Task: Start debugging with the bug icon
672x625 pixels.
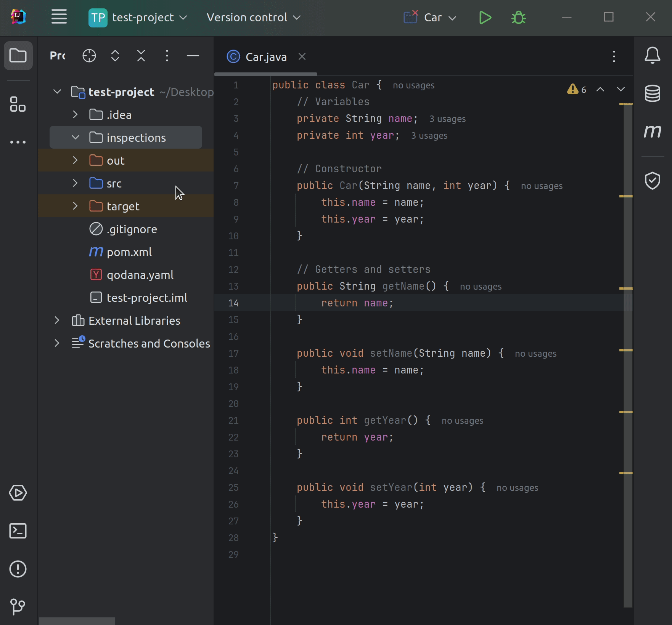Action: click(519, 18)
